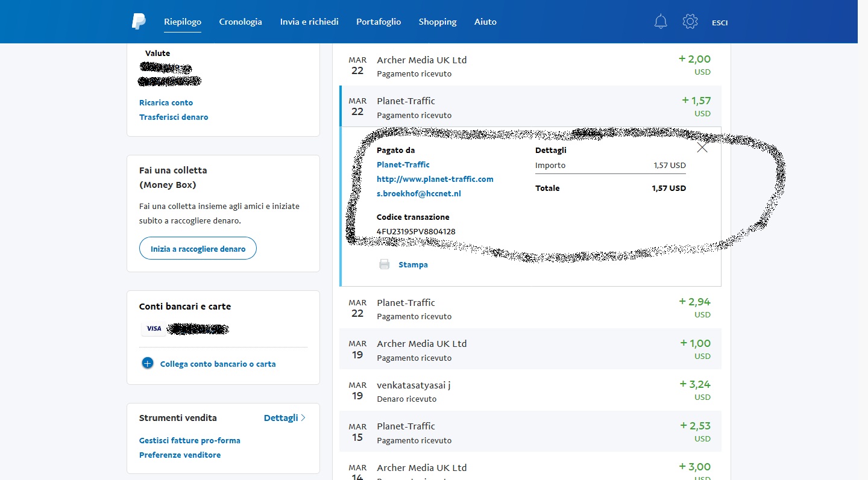Open Preferenze venditore link

[x=180, y=455]
